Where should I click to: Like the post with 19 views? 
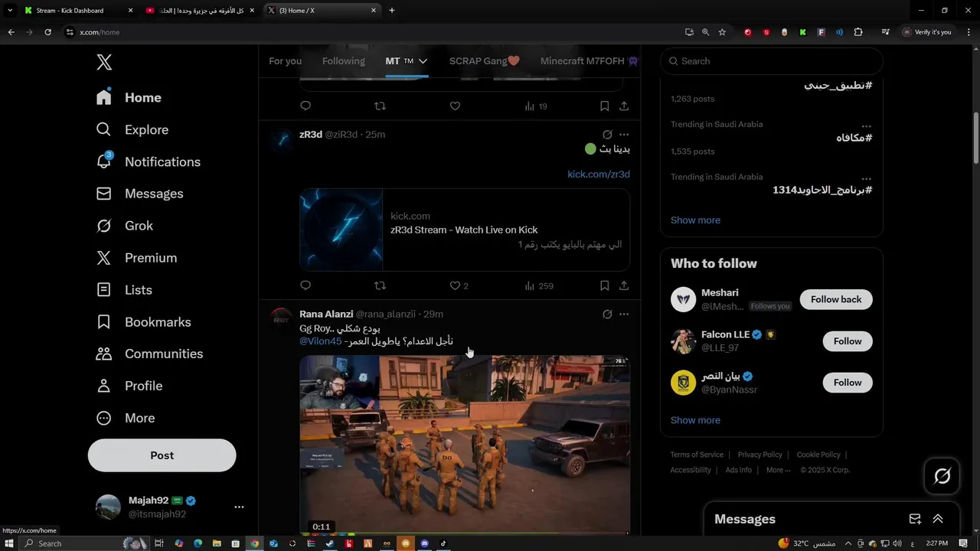[x=455, y=106]
